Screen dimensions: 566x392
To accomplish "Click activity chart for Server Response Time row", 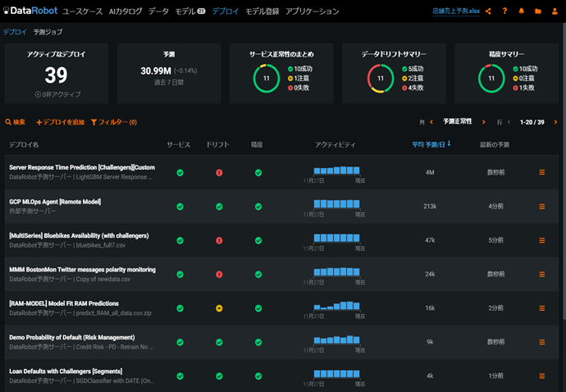I will click(336, 171).
